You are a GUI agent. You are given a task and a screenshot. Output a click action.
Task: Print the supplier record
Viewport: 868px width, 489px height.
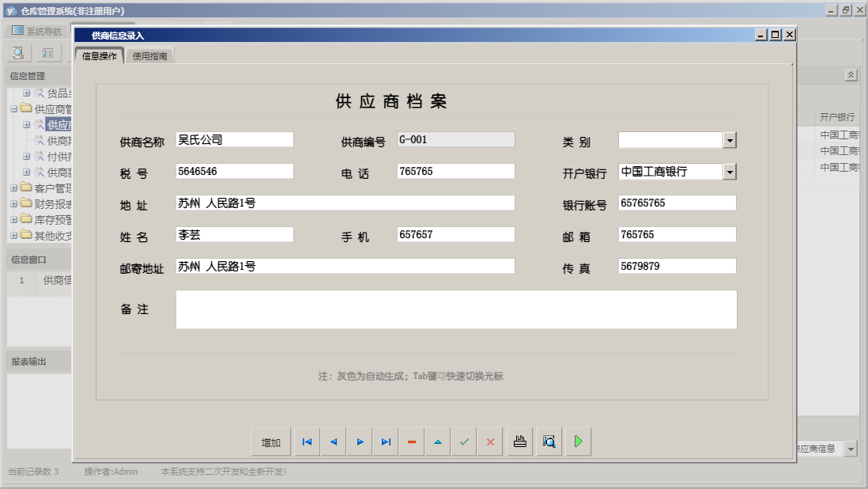[x=520, y=442]
